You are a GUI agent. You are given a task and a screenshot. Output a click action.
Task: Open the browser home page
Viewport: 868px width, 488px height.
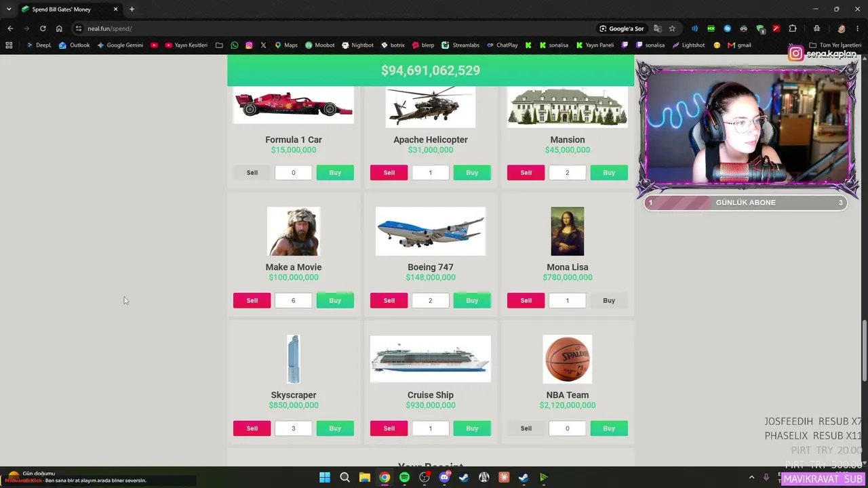coord(59,28)
